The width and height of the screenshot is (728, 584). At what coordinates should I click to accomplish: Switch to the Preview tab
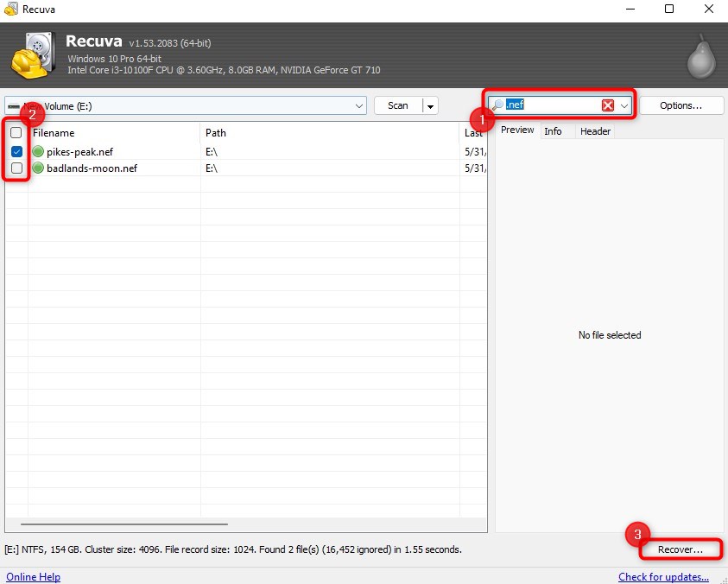pyautogui.click(x=517, y=130)
